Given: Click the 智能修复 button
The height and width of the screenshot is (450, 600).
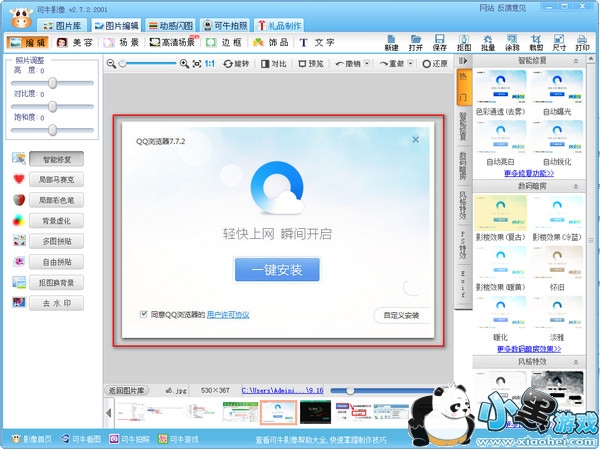Looking at the screenshot, I should click(57, 159).
